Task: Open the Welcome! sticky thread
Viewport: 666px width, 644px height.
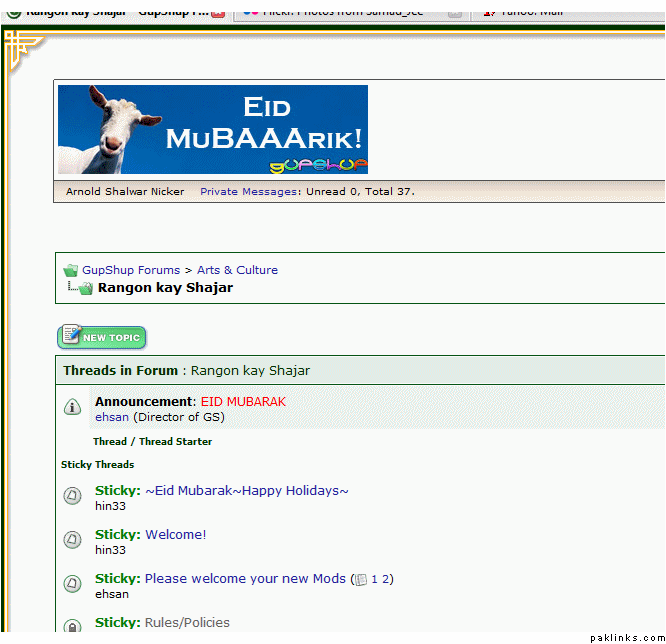Action: 176,534
